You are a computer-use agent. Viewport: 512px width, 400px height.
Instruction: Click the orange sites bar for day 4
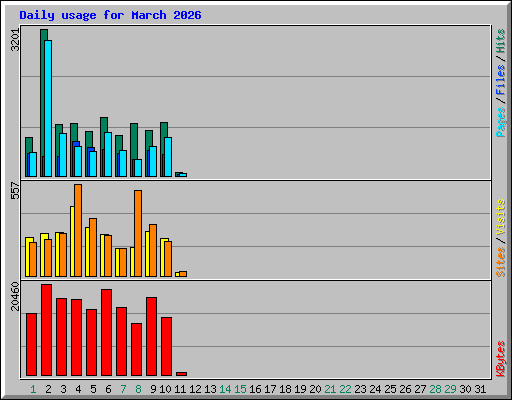pyautogui.click(x=78, y=230)
